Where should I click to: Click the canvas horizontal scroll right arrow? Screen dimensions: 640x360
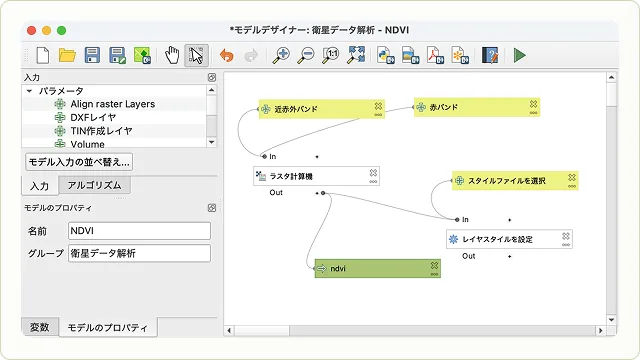[600, 330]
